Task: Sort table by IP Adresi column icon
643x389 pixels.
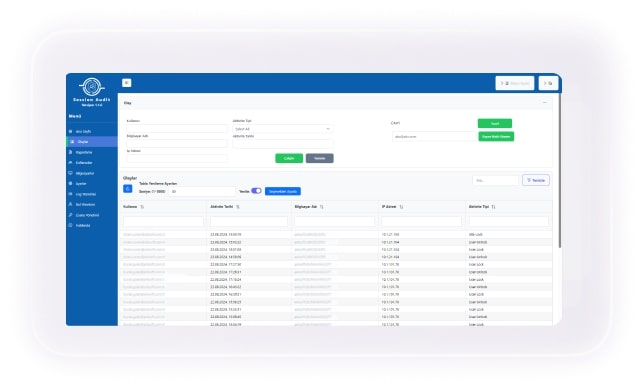Action: click(x=401, y=207)
